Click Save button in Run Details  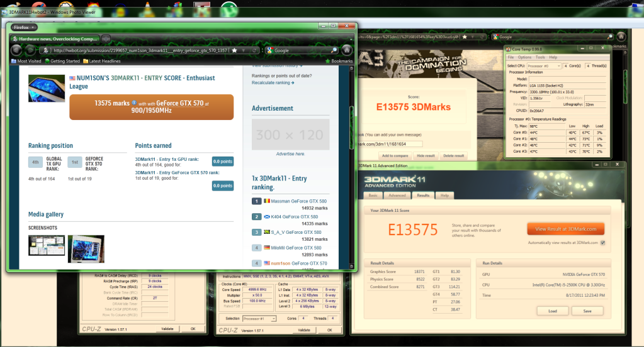tap(587, 311)
